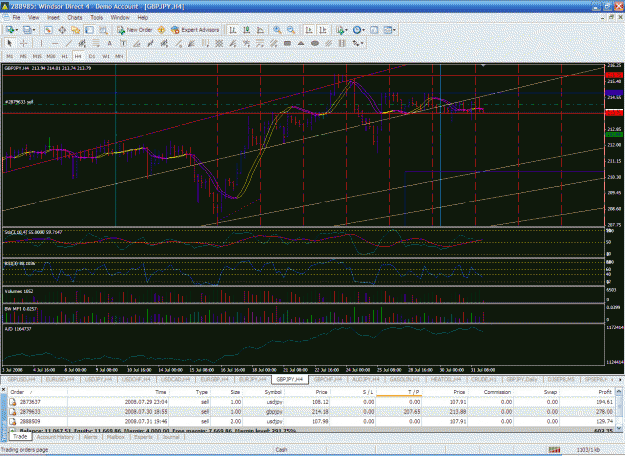The width and height of the screenshot is (625, 456).
Task: Select the rectangle shape tool
Action: (287, 43)
